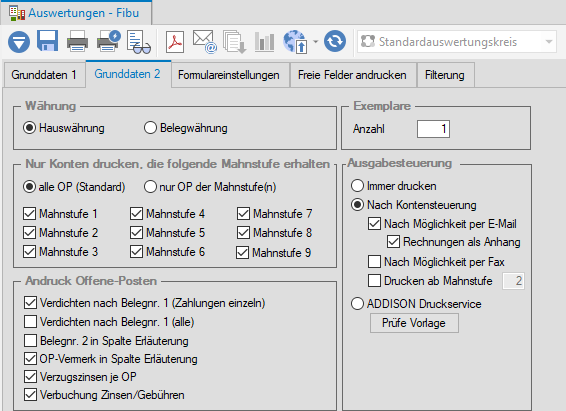This screenshot has width=566, height=411.
Task: Switch to Grunddaten 1 tab
Action: (44, 75)
